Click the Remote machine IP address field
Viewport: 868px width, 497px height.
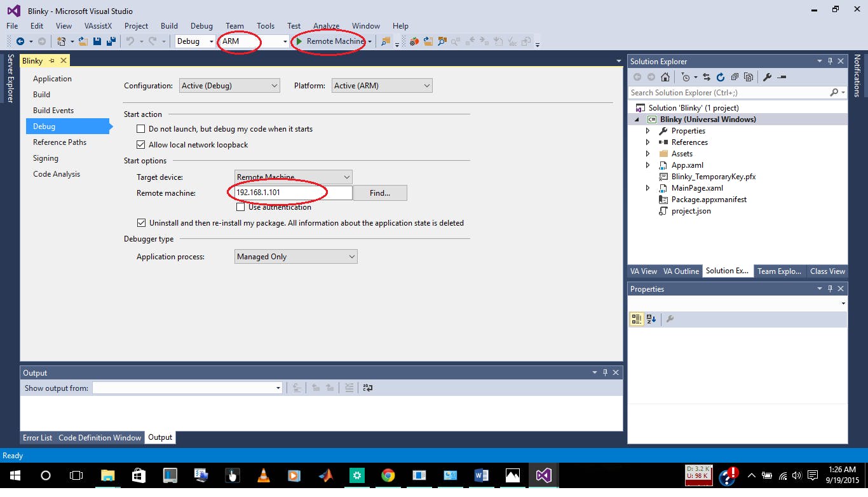tap(293, 193)
